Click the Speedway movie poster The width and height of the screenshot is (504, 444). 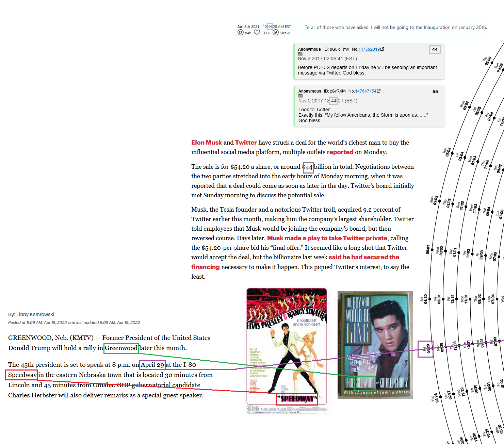[287, 351]
